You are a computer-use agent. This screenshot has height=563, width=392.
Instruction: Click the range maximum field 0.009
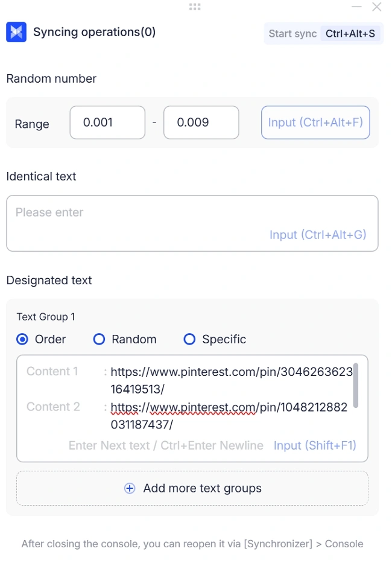point(201,122)
